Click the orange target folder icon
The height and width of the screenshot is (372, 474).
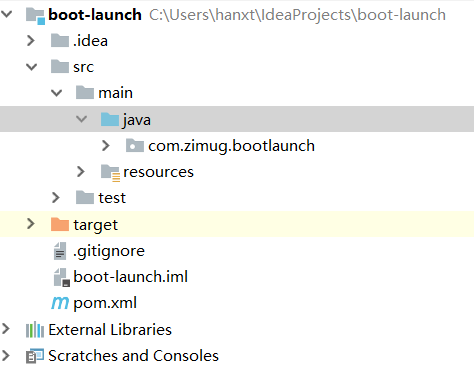click(x=60, y=224)
